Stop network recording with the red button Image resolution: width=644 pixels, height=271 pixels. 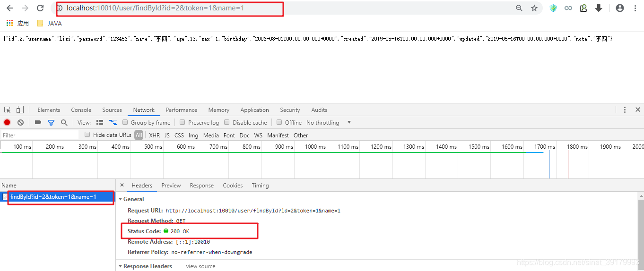[x=7, y=122]
